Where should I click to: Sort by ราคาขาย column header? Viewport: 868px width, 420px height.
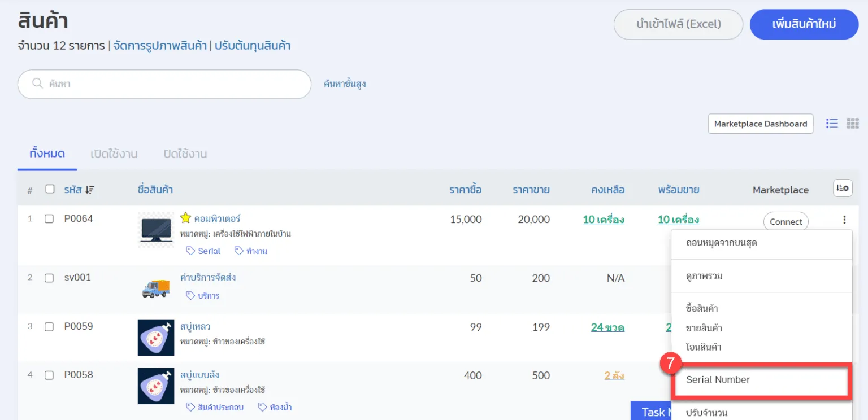(x=531, y=190)
